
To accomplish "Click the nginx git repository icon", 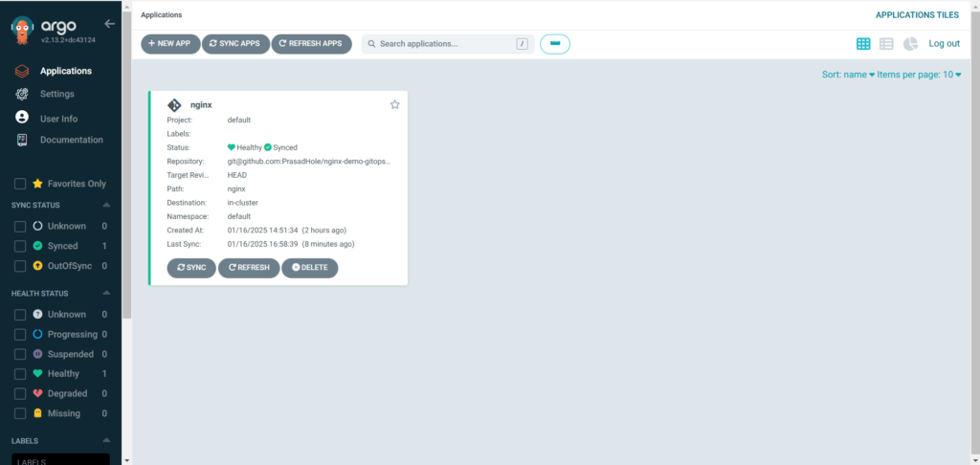I will tap(174, 105).
